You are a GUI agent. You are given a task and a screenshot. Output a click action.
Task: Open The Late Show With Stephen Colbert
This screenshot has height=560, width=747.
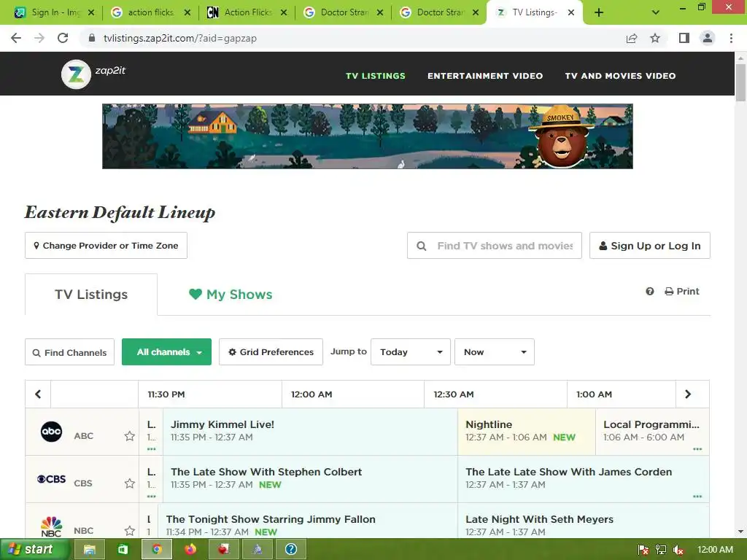coord(310,479)
